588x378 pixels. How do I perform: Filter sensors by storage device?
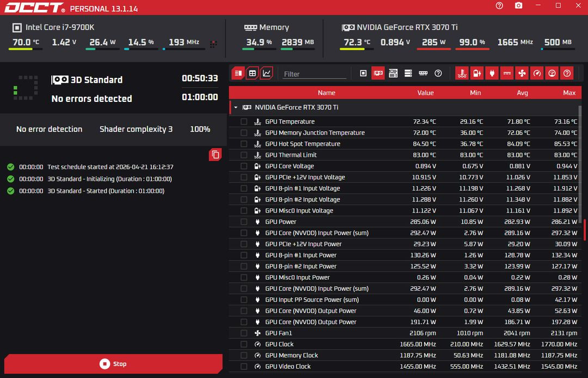click(408, 74)
